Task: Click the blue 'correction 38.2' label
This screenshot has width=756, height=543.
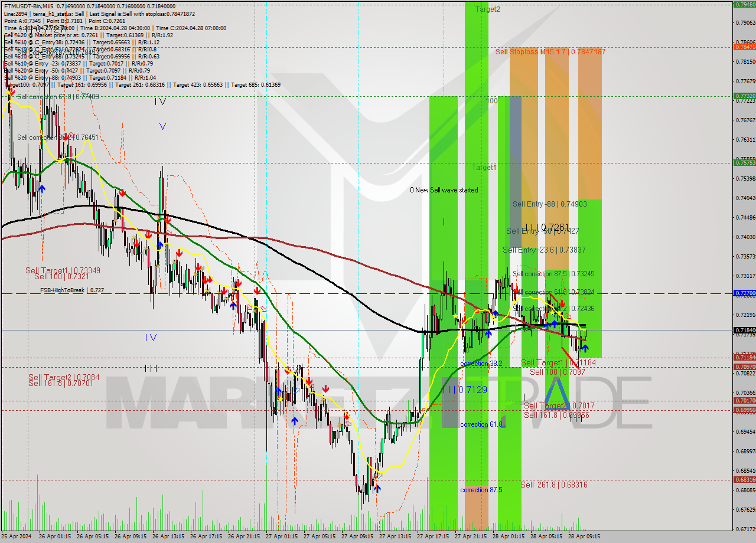Action: point(481,364)
